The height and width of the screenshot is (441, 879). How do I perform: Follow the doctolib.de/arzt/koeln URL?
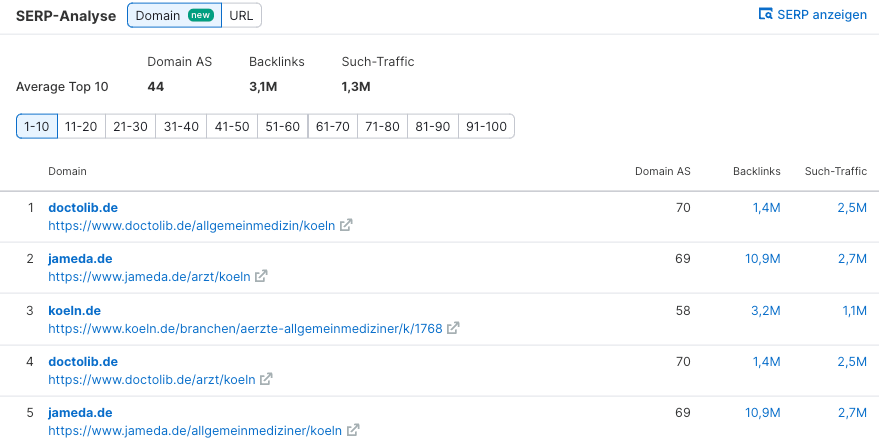pos(152,379)
